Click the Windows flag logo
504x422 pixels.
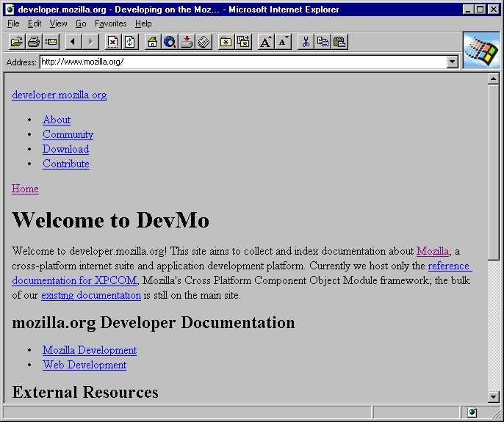click(x=481, y=50)
